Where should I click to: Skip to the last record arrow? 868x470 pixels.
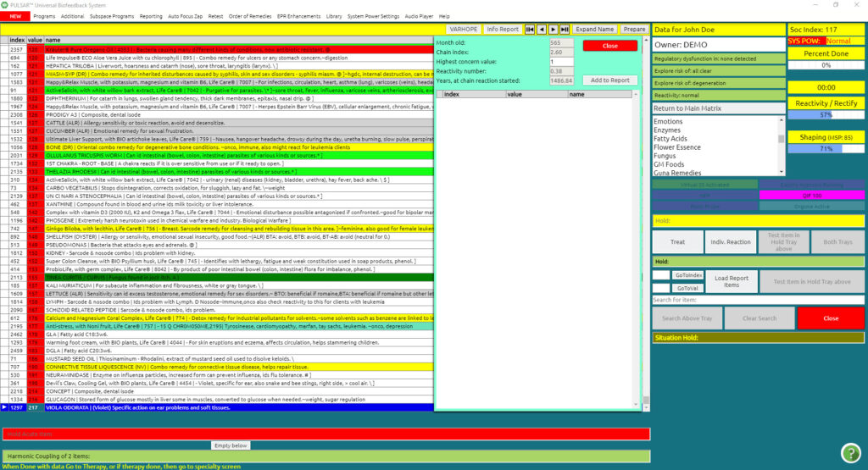pos(565,29)
